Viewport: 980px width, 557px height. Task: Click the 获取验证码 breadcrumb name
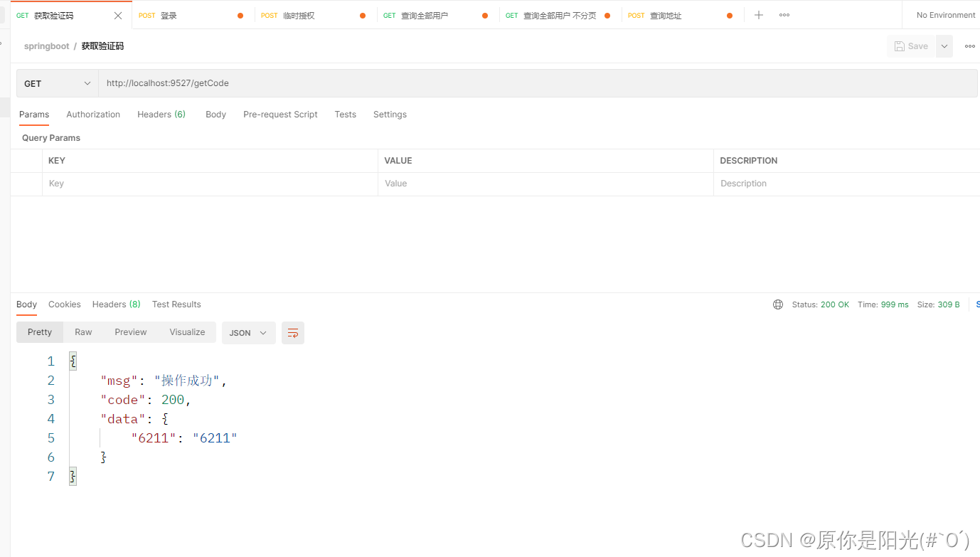click(x=102, y=46)
